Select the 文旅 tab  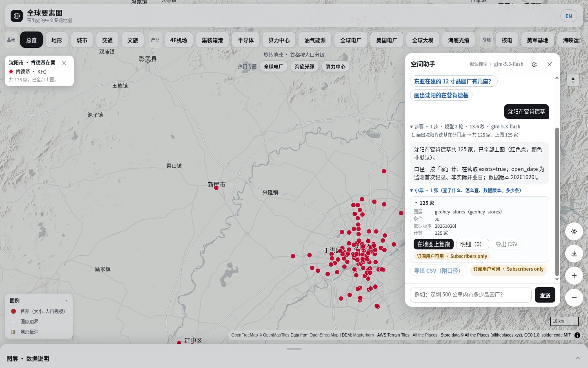[133, 40]
